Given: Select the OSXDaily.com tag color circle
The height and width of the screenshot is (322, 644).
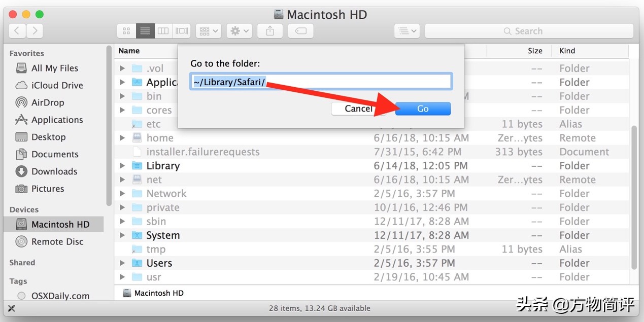Looking at the screenshot, I should (22, 296).
